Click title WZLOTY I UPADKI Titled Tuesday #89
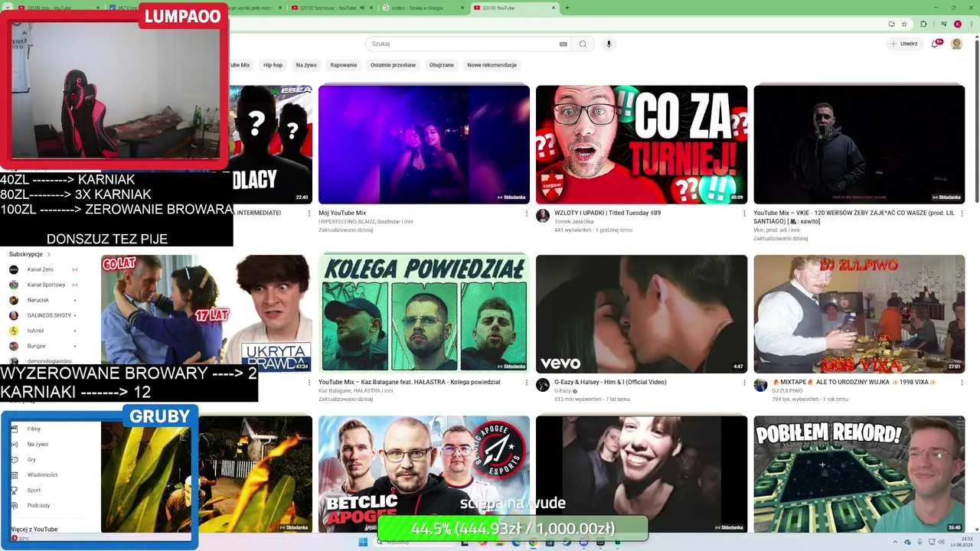 pyautogui.click(x=607, y=213)
